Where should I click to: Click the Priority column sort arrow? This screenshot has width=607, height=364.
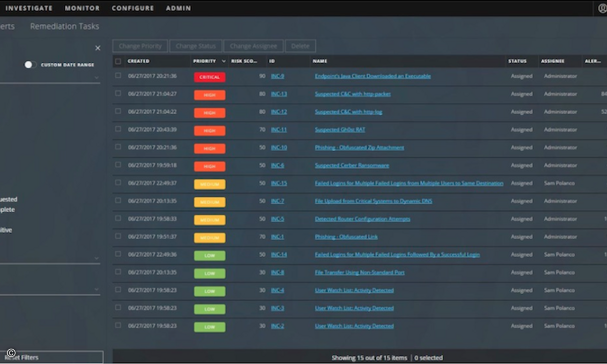[224, 61]
